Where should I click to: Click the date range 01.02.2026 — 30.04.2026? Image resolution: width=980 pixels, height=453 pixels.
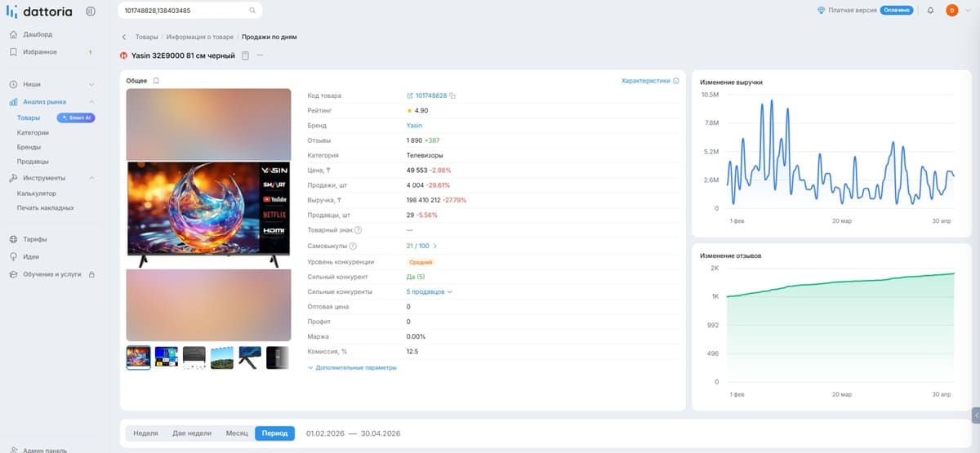354,433
